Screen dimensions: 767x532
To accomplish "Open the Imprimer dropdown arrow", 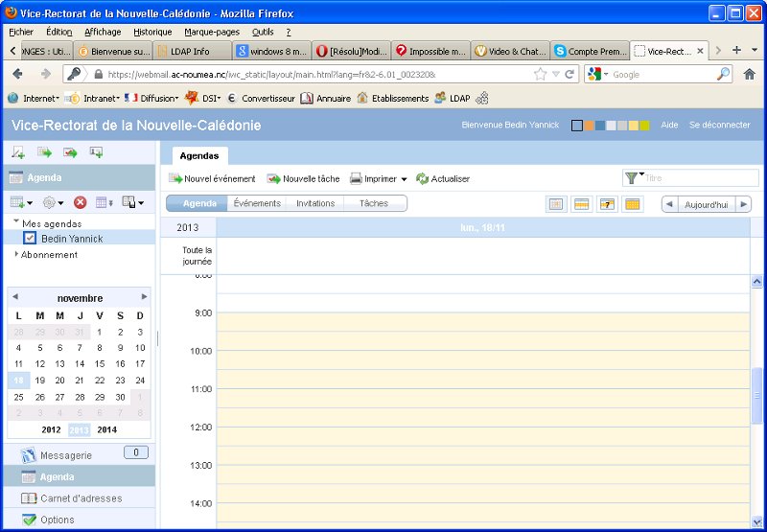I will click(404, 179).
